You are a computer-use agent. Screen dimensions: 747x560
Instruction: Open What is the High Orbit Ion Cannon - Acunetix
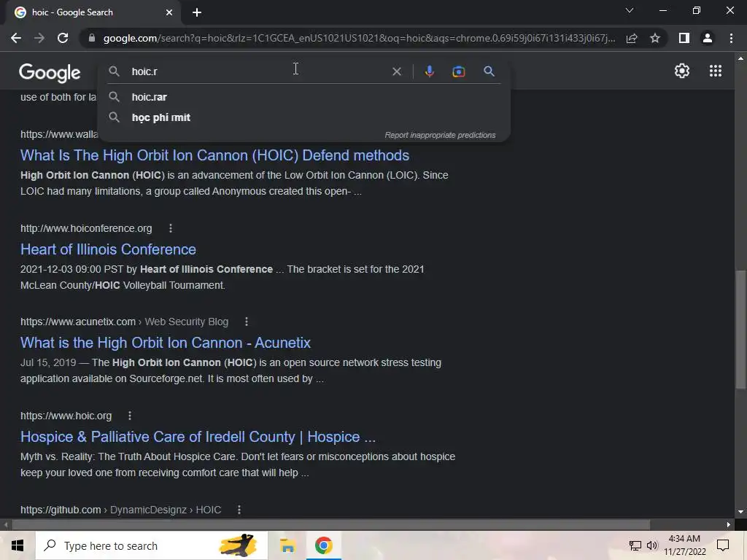tap(166, 343)
